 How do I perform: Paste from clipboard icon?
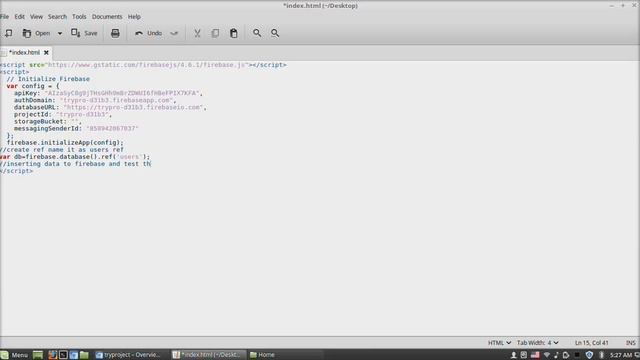[233, 33]
